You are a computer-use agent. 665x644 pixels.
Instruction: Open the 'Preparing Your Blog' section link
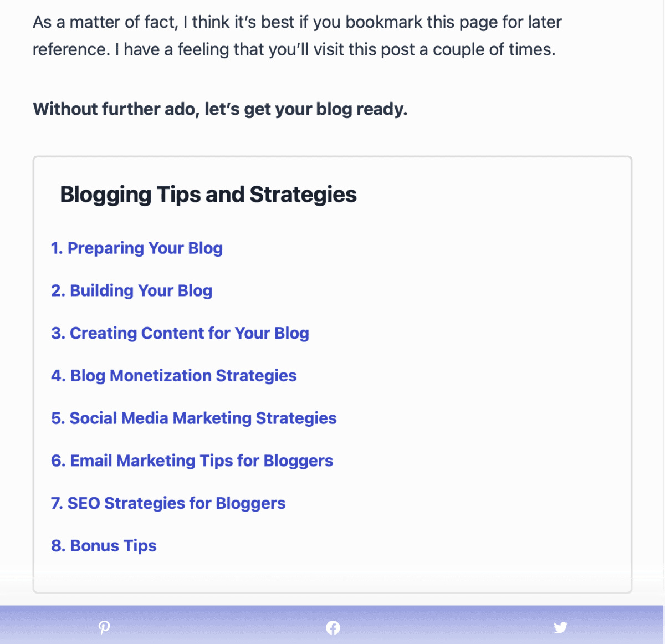(137, 248)
